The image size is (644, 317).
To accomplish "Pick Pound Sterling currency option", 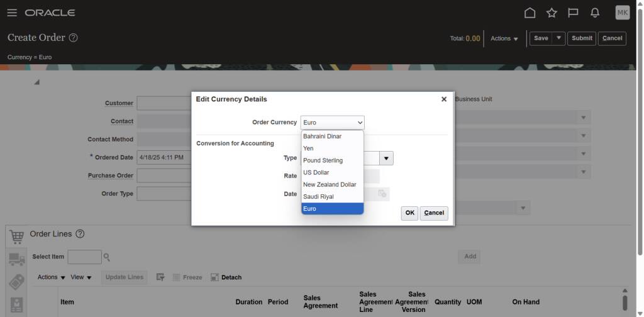I will [x=332, y=160].
